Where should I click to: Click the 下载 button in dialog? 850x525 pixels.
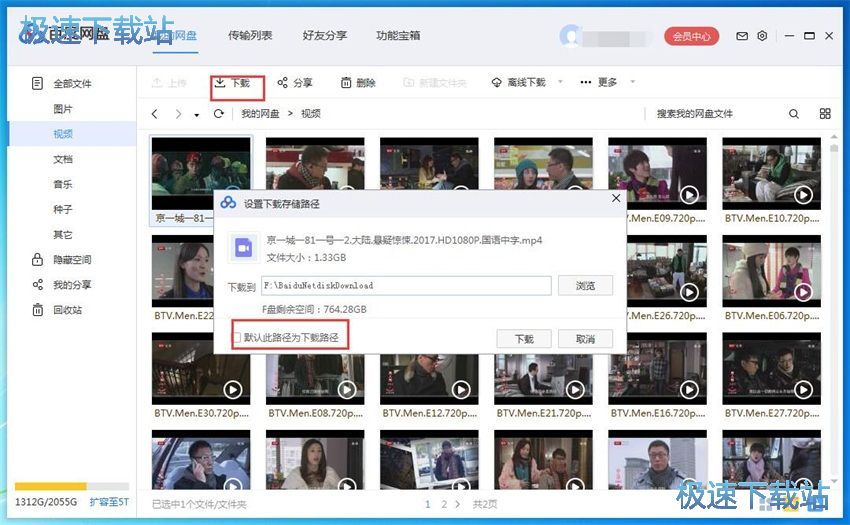(x=524, y=339)
